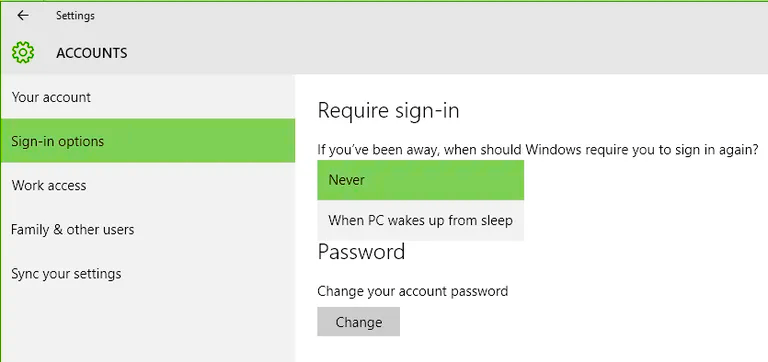Click the Password section heading
Screen dimensions: 768x362
pyautogui.click(x=361, y=252)
